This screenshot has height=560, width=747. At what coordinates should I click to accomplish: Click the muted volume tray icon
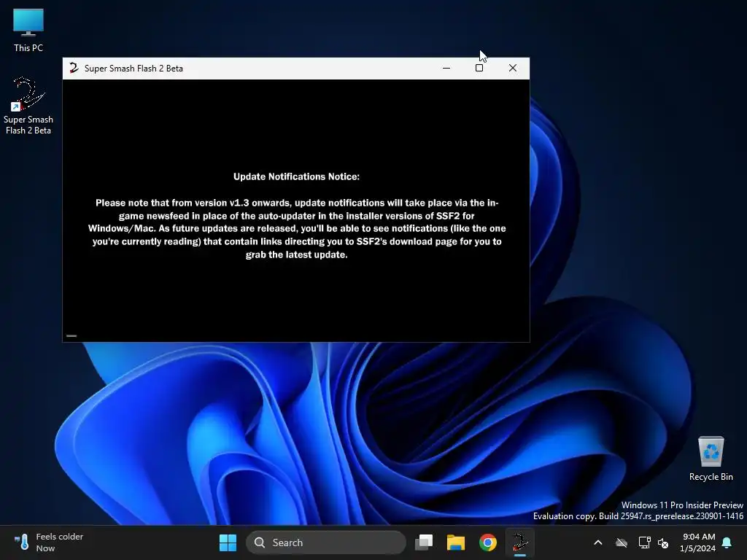pyautogui.click(x=662, y=542)
